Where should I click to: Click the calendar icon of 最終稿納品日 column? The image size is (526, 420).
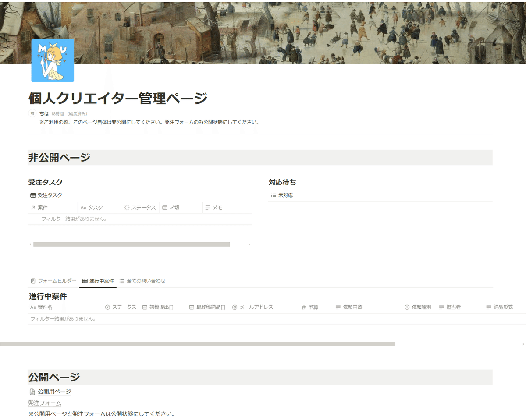pos(192,307)
